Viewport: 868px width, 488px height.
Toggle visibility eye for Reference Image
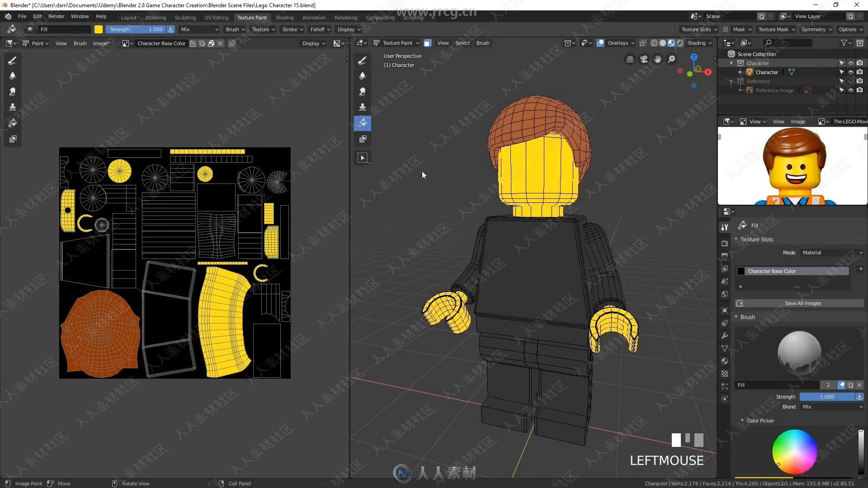[850, 90]
